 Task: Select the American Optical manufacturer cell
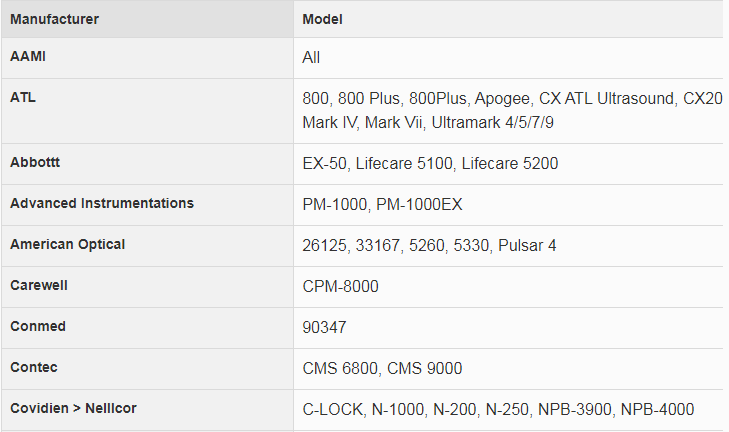click(x=68, y=244)
